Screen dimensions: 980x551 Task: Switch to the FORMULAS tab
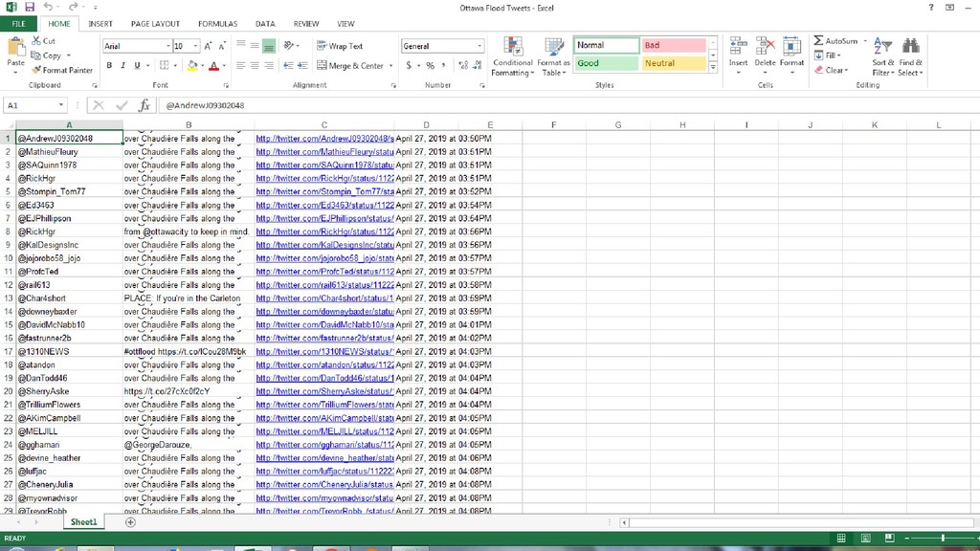coord(217,24)
